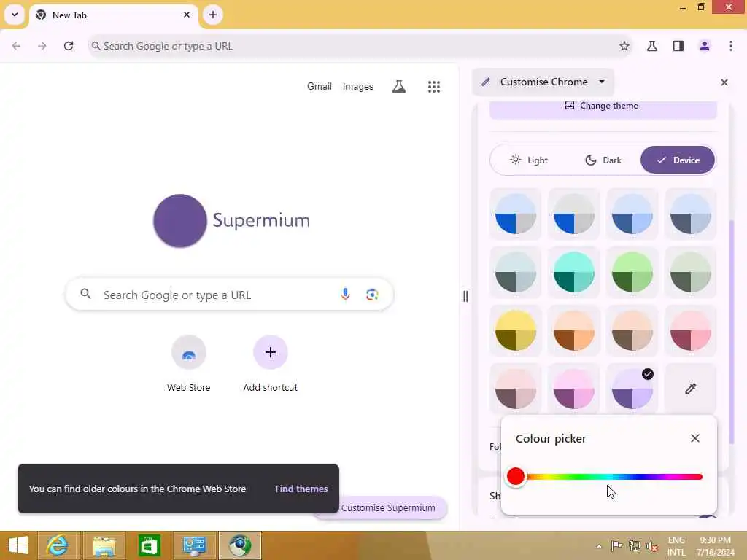
Task: Click the side panel resize handle
Action: (465, 296)
